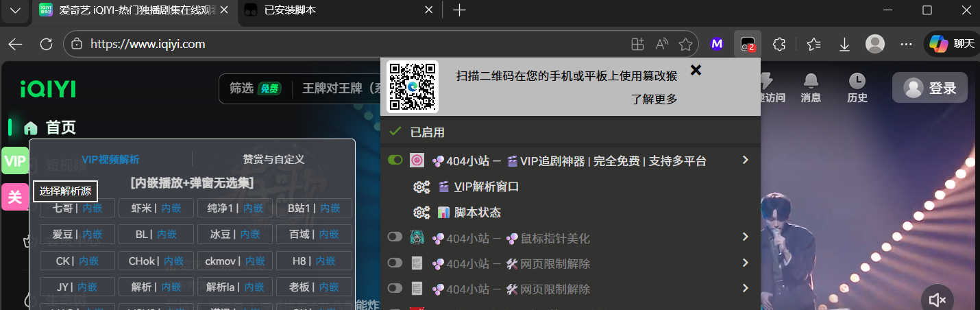Open the purple M extension icon
Screen dimensions: 980x310
(717, 44)
